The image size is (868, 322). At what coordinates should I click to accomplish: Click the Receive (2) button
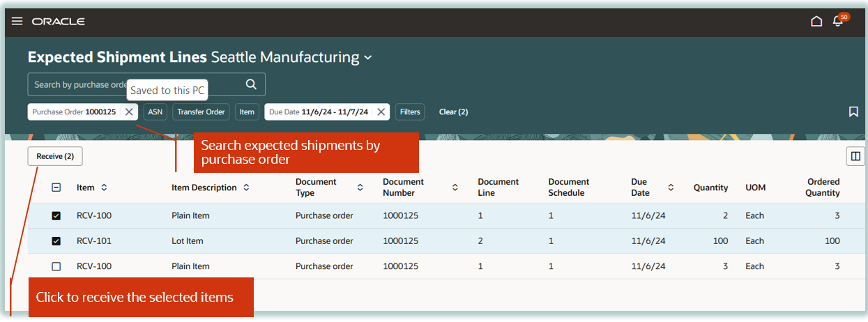click(x=55, y=157)
